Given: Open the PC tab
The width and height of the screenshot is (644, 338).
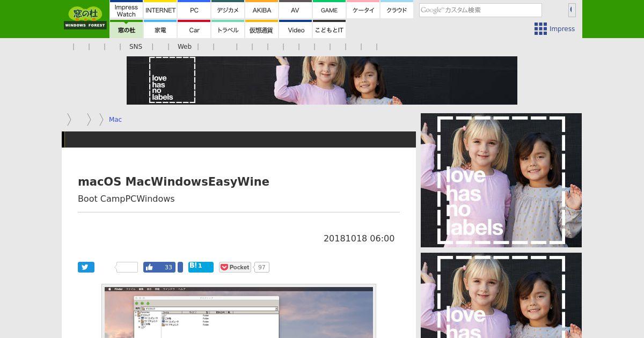Looking at the screenshot, I should (x=194, y=10).
